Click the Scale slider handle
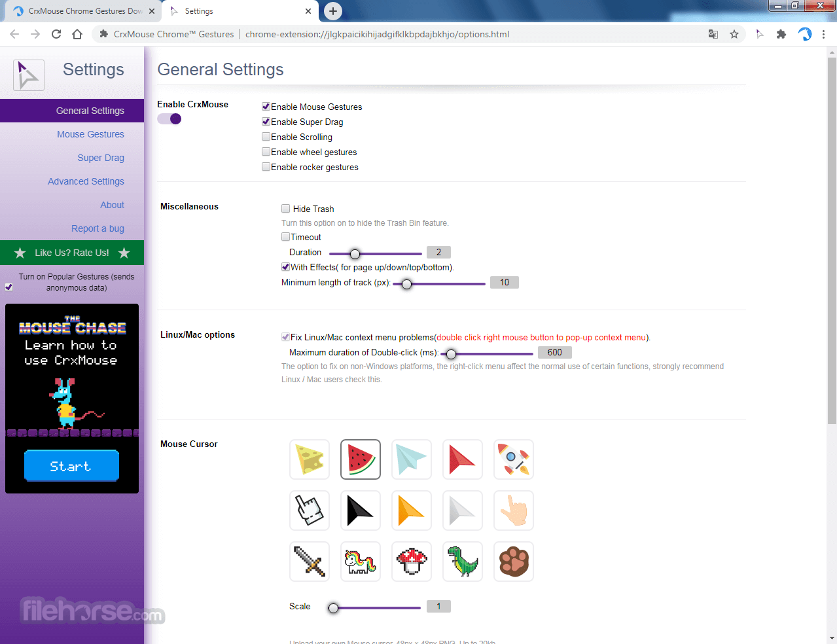The width and height of the screenshot is (837, 644). tap(333, 608)
